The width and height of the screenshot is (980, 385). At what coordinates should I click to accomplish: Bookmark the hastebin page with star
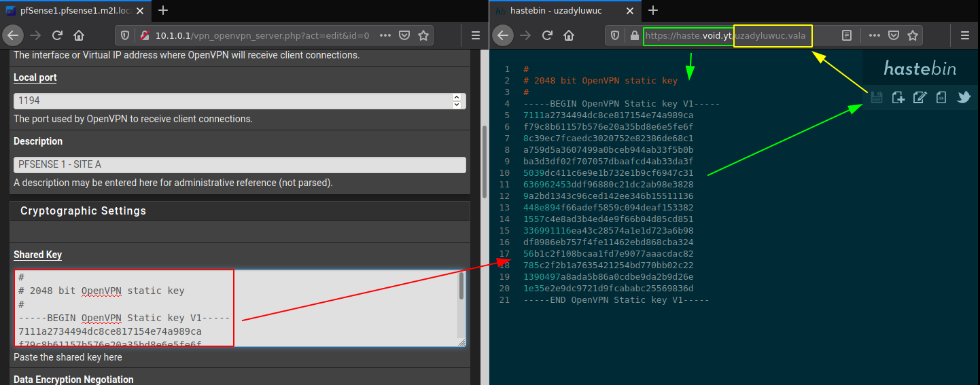pyautogui.click(x=913, y=36)
